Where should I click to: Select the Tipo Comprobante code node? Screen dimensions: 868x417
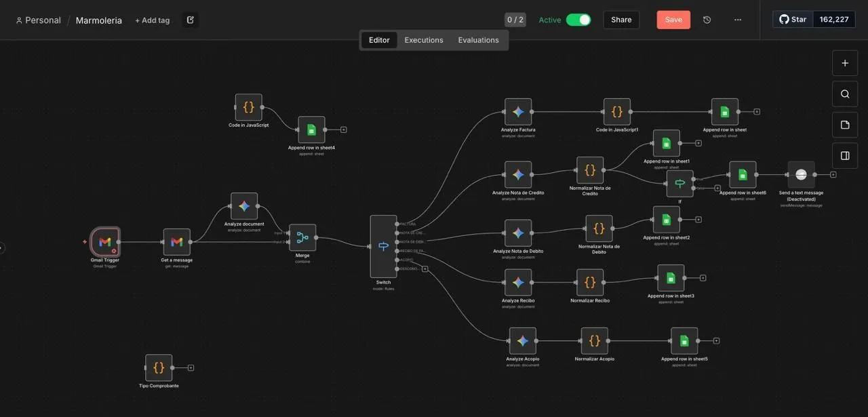click(159, 368)
